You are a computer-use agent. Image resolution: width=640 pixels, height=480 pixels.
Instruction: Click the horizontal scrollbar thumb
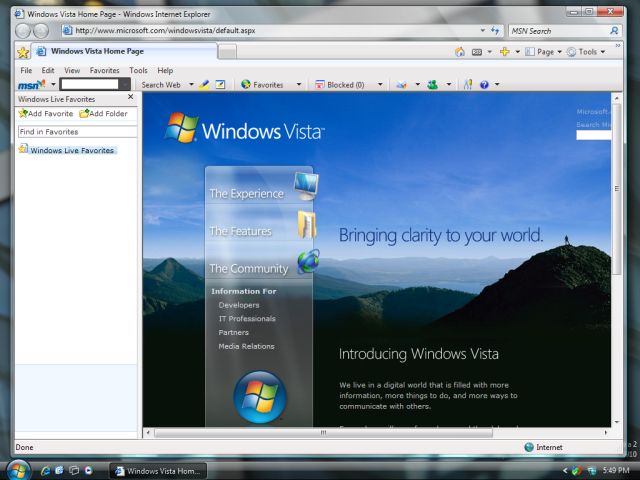[323, 433]
